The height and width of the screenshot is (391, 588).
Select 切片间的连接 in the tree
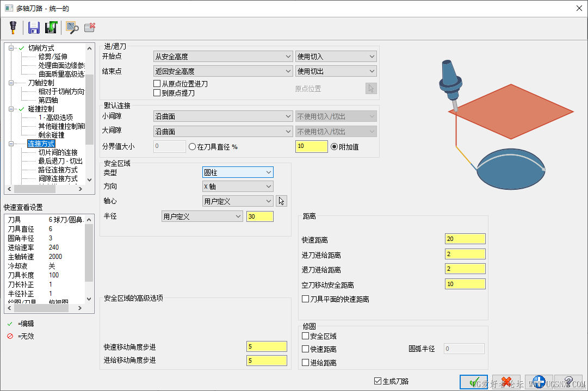click(58, 152)
